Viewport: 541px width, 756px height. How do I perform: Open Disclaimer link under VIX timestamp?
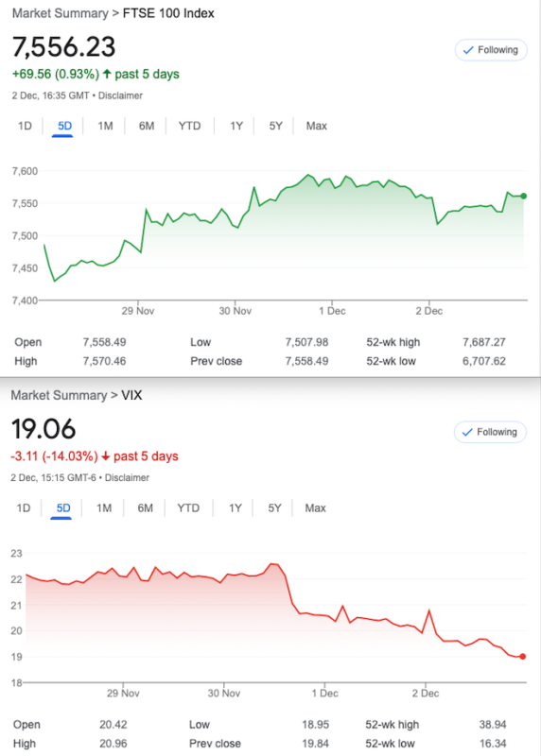(127, 478)
